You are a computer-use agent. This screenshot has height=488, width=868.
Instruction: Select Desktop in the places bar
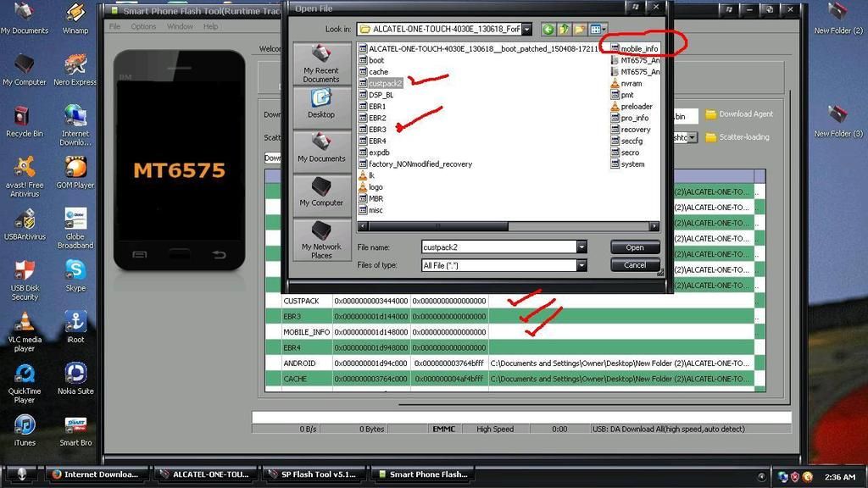click(321, 104)
